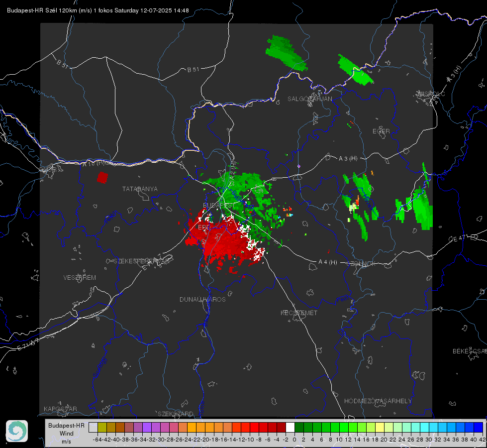Choose the bright green swatch between 10 and 12
The image size is (487, 448).
click(x=344, y=427)
